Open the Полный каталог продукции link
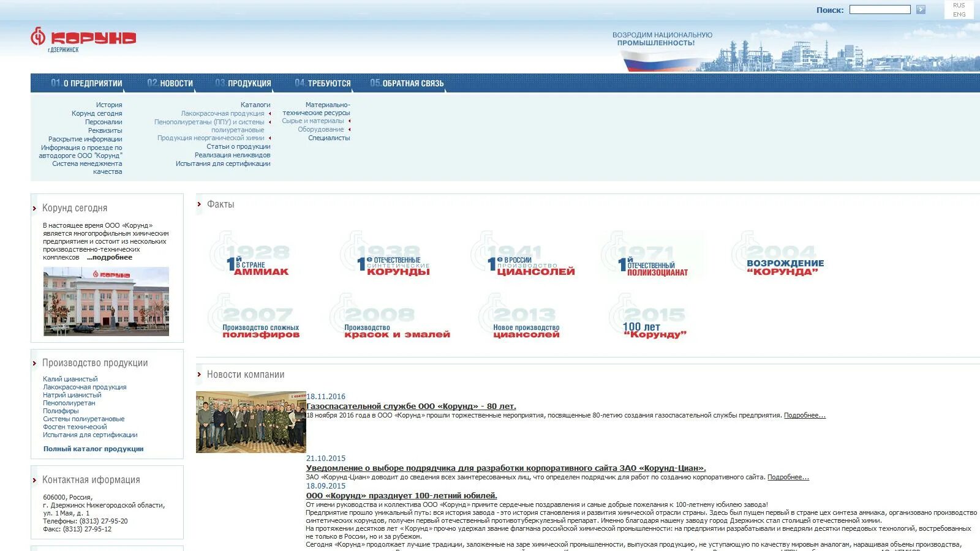The width and height of the screenshot is (980, 551). pos(93,449)
